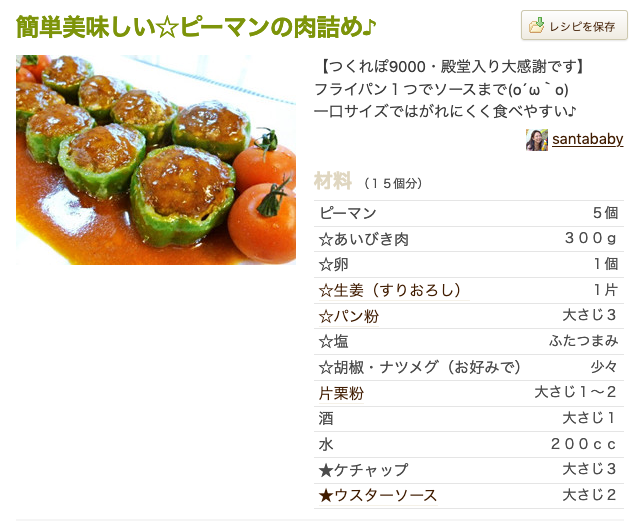Click the 胡椒・ナツメグ ingredient row
Image resolution: width=643 pixels, height=526 pixels.
468,367
